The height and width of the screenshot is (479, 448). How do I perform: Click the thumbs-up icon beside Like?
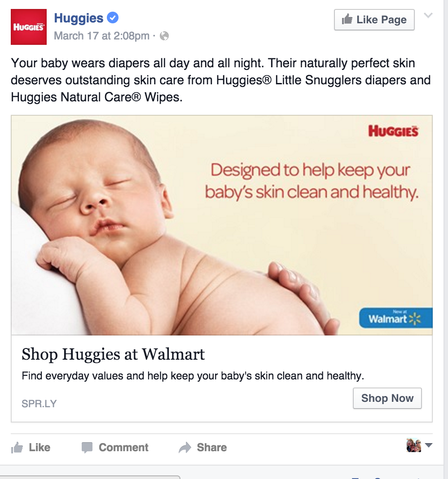17,448
